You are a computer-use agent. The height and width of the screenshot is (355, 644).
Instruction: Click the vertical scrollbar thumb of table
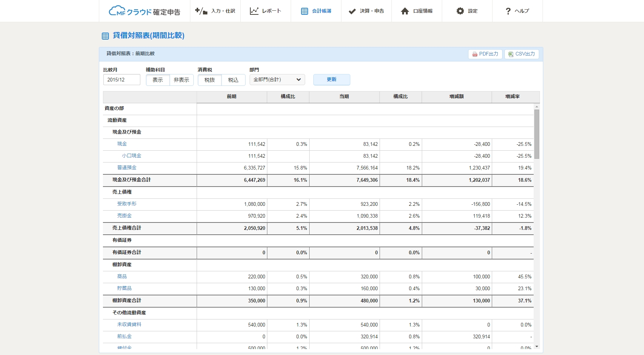[537, 134]
